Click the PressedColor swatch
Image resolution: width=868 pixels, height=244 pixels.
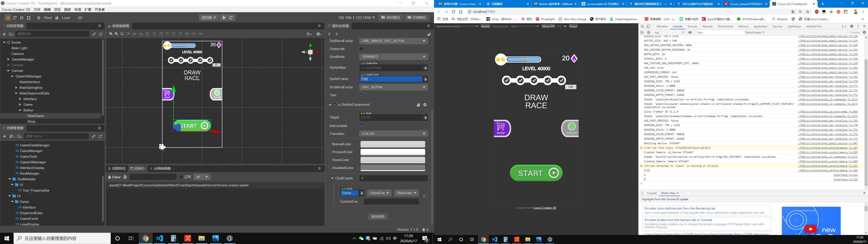click(393, 152)
